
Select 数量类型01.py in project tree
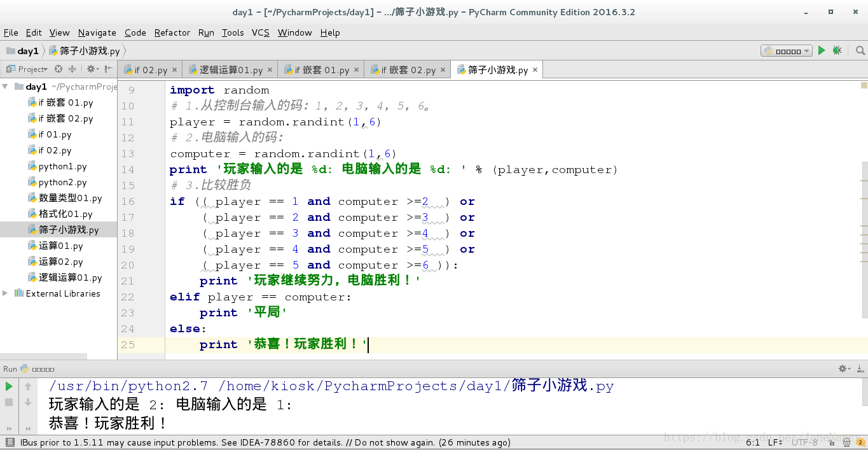[65, 198]
